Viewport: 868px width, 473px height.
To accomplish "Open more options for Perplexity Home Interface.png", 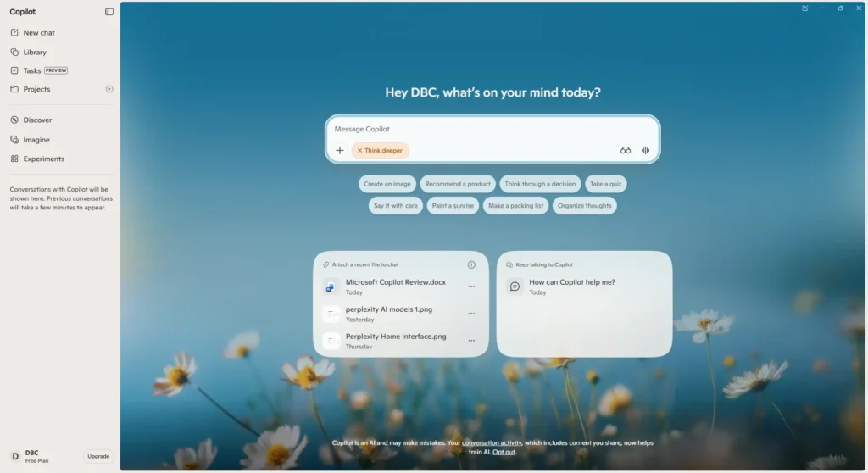I will [x=471, y=341].
